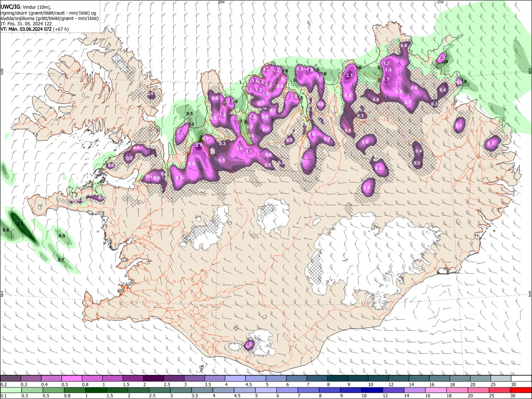
Task: Click the '2.1' value inside the purple snow area
Action: pos(350,75)
